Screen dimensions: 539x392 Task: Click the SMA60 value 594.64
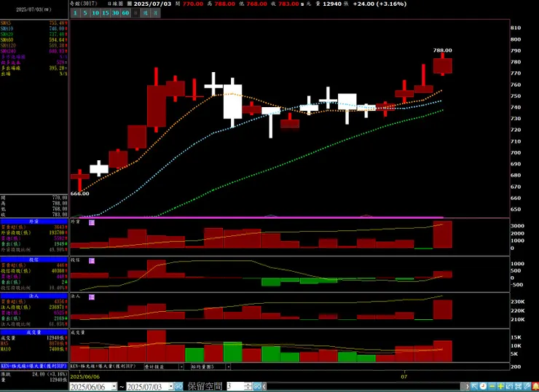57,40
